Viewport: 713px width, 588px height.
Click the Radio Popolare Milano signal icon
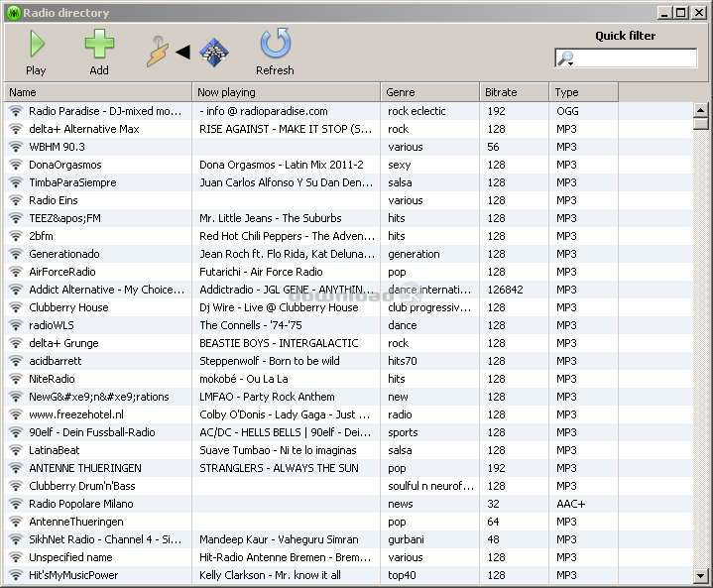[16, 504]
